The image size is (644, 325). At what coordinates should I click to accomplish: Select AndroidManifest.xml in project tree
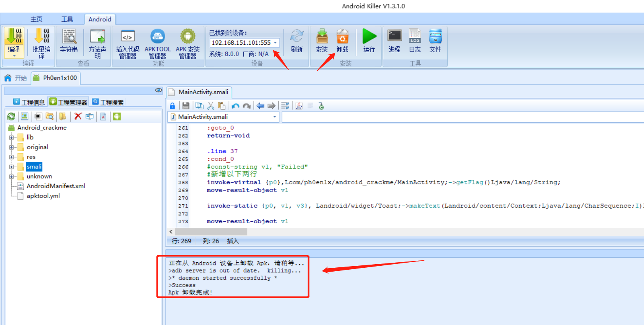pyautogui.click(x=56, y=186)
